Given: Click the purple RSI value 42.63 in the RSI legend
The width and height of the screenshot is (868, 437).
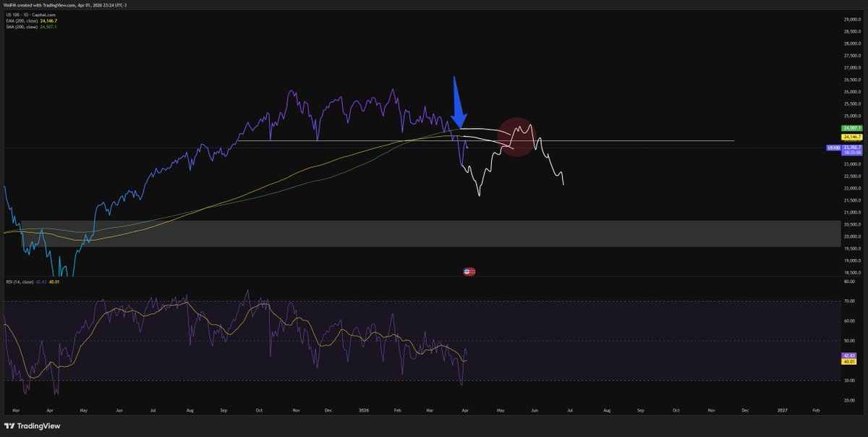Looking at the screenshot, I should (42, 281).
